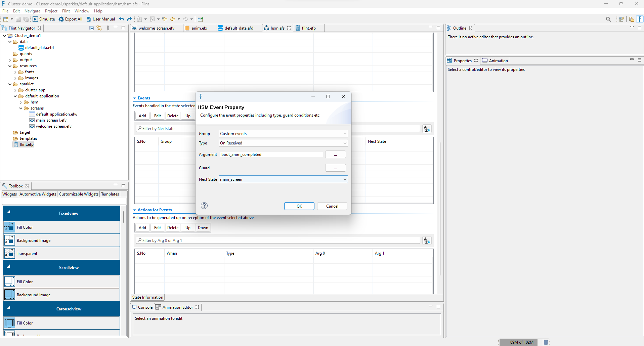Collapse the Cluster_demo1 project node

4,36
